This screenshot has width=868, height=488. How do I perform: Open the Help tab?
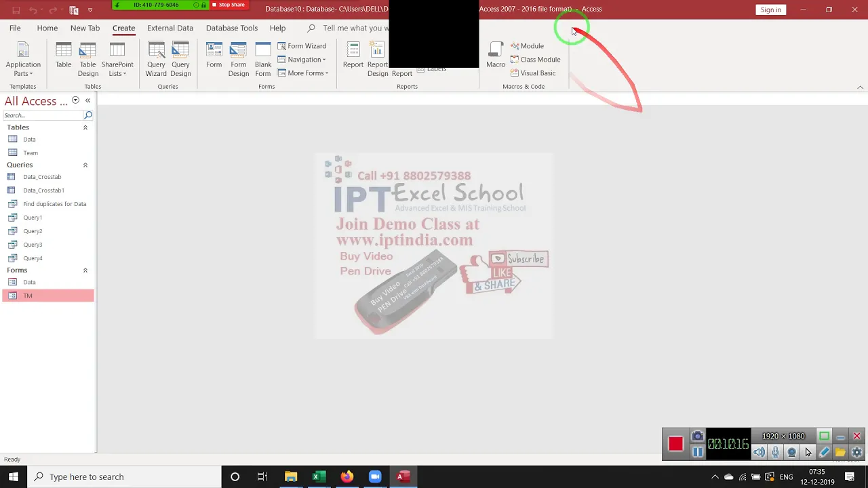point(277,28)
